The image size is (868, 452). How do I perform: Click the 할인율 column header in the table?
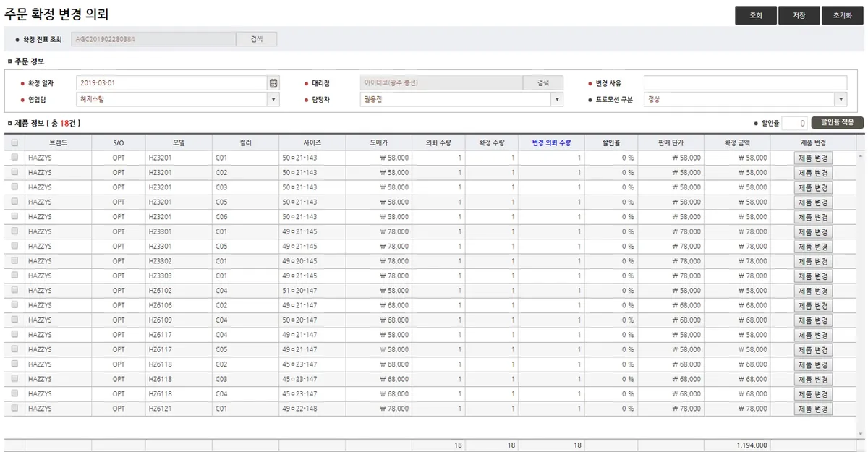click(610, 143)
